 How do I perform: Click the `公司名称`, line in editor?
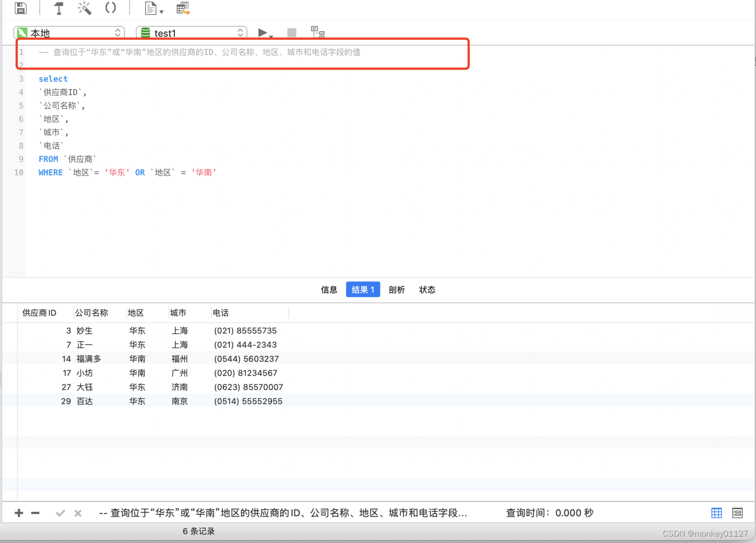(62, 106)
